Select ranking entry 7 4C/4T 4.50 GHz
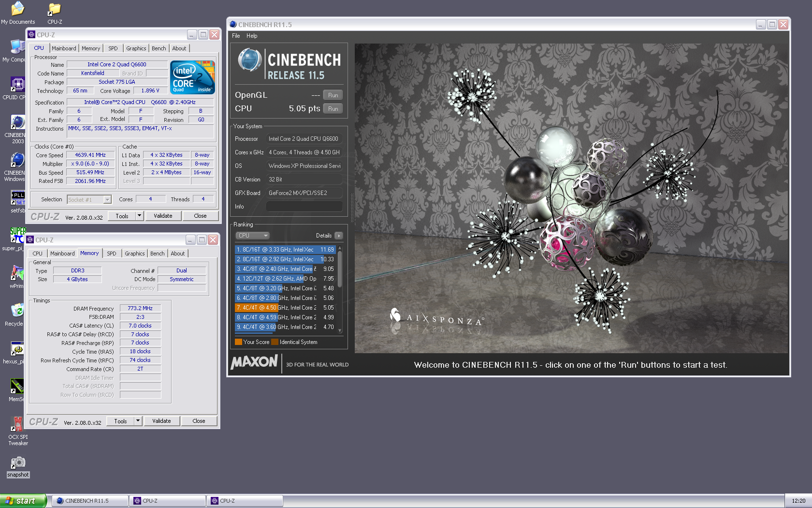The image size is (812, 508). tap(285, 308)
